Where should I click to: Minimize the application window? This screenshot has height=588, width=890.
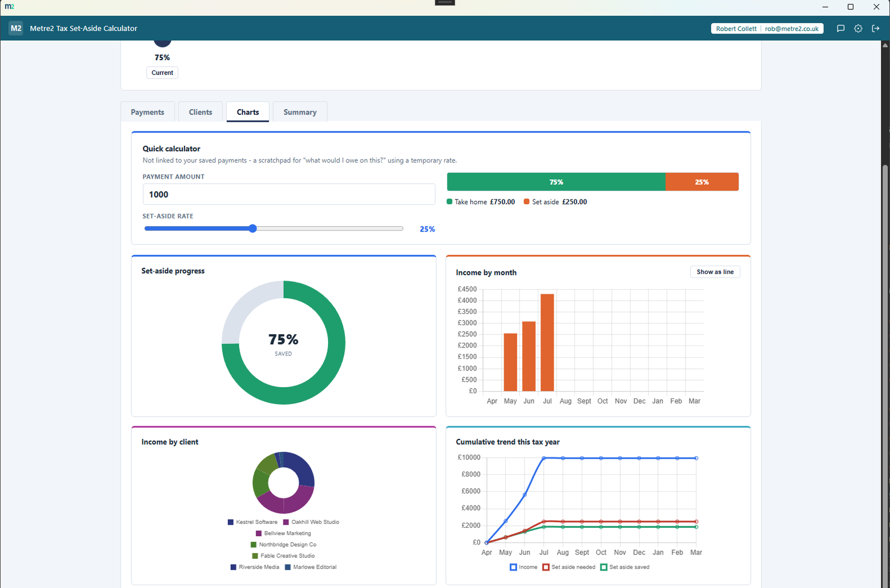tap(825, 7)
